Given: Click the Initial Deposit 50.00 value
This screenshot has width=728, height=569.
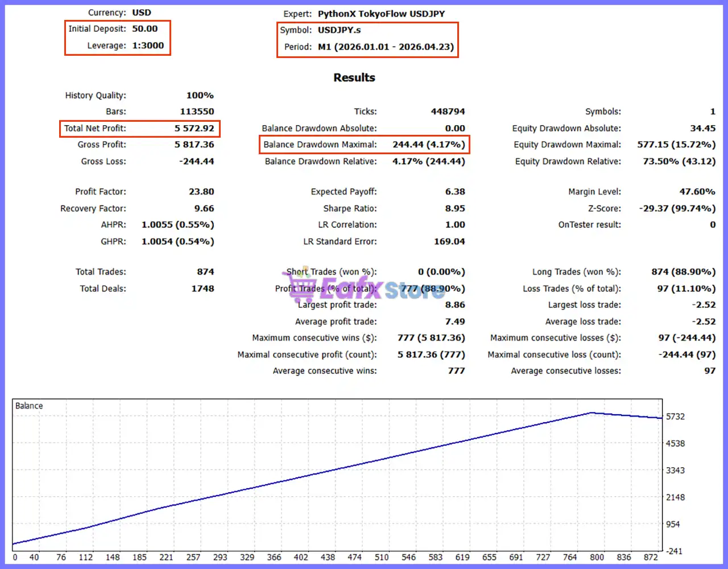Looking at the screenshot, I should coord(145,29).
